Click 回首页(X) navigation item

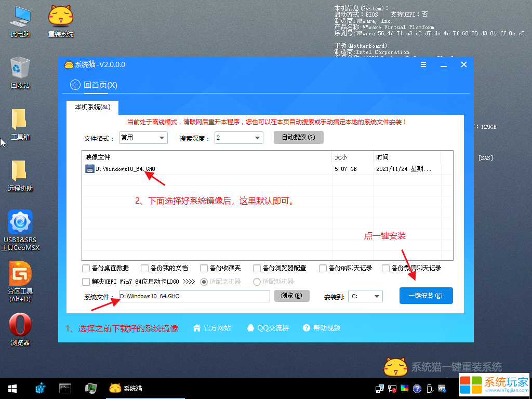(100, 85)
